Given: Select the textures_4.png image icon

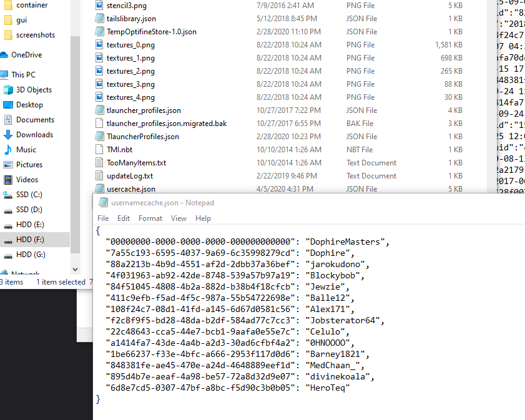Looking at the screenshot, I should tap(99, 97).
